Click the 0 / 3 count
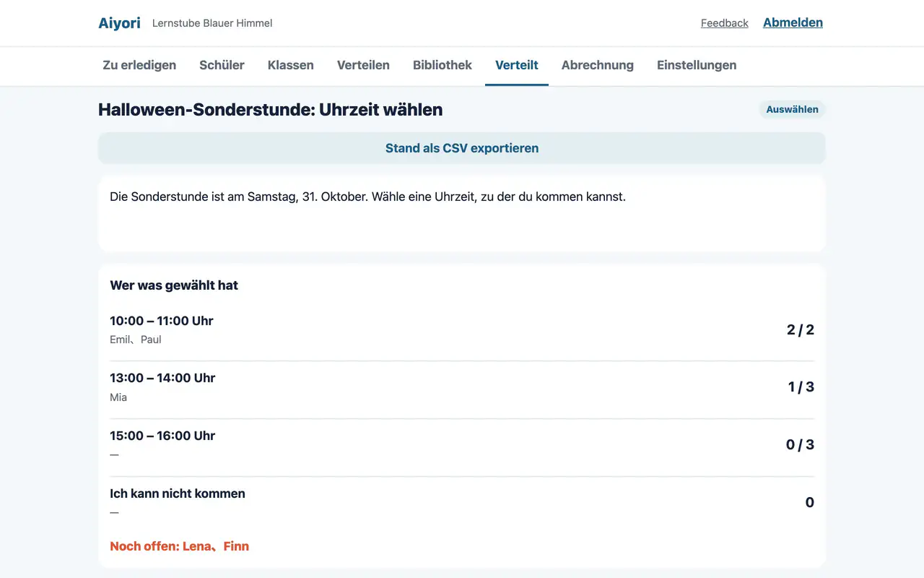The width and height of the screenshot is (924, 578). pyautogui.click(x=800, y=444)
